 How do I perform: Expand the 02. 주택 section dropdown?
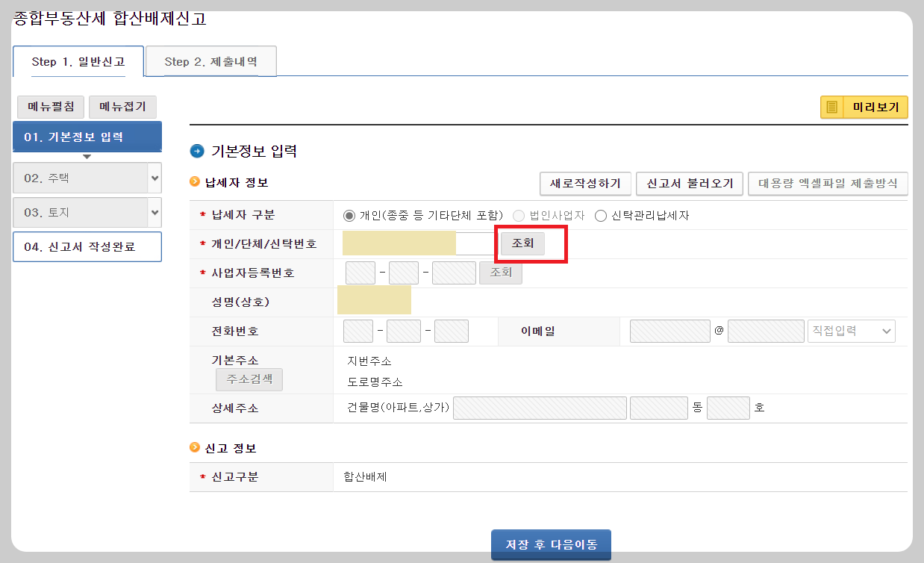coord(155,178)
